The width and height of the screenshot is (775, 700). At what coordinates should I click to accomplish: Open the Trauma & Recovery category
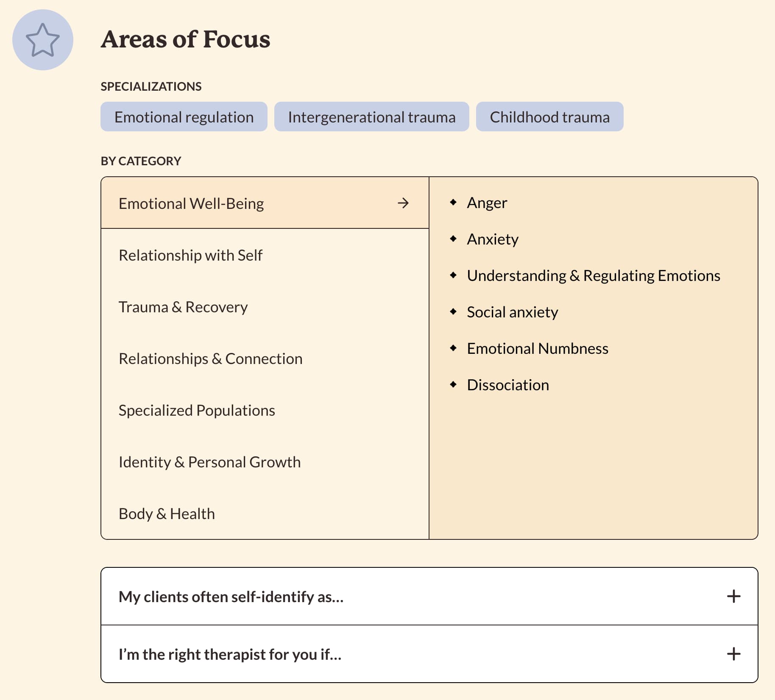tap(265, 307)
